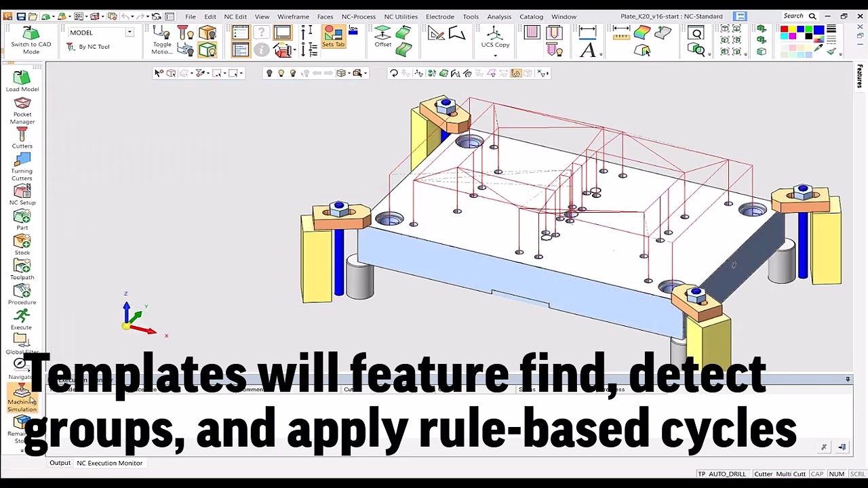868x488 pixels.
Task: Click the Open file folder icon
Action: tap(33, 16)
